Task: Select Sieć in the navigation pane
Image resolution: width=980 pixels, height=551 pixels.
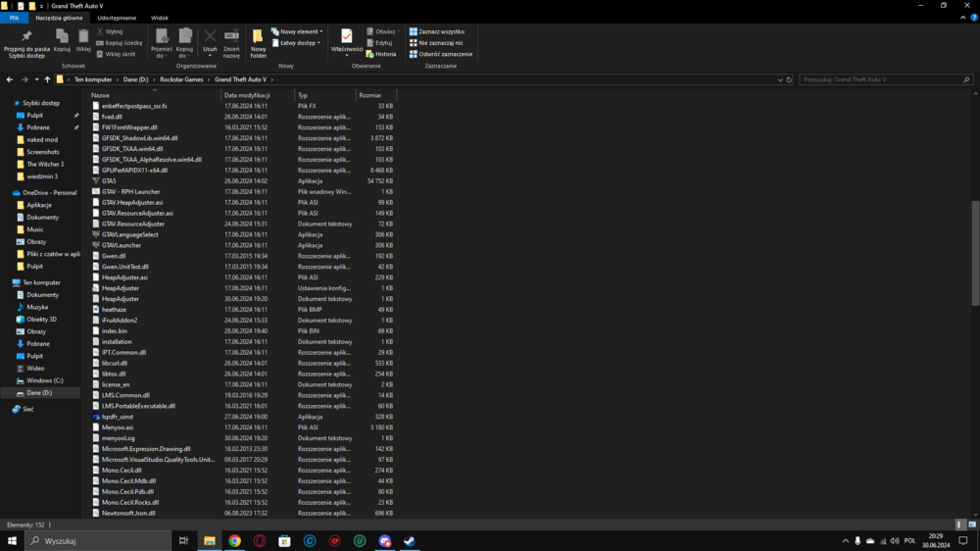Action: tap(24, 409)
